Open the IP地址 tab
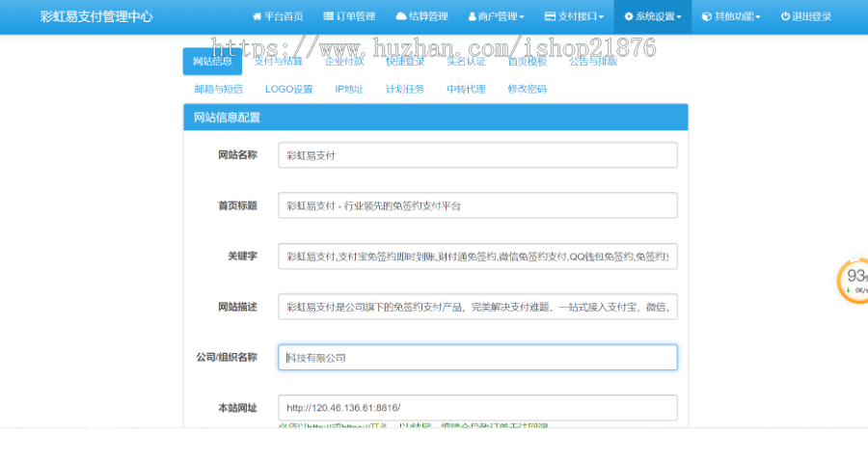 [x=349, y=89]
